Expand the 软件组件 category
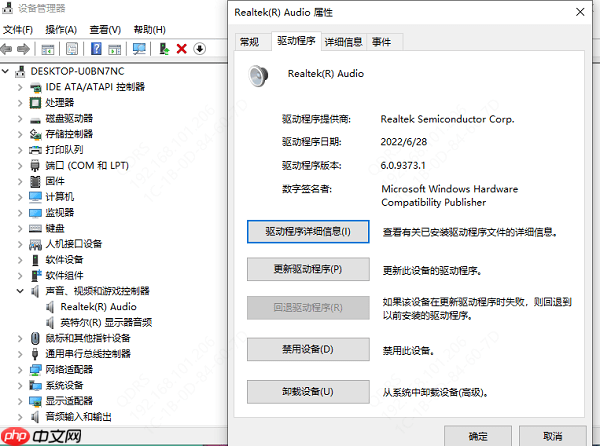This screenshot has height=446, width=600. [x=20, y=276]
